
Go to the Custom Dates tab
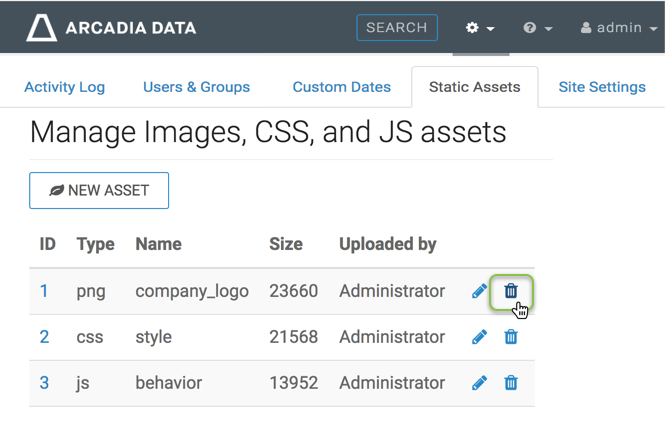[x=341, y=87]
